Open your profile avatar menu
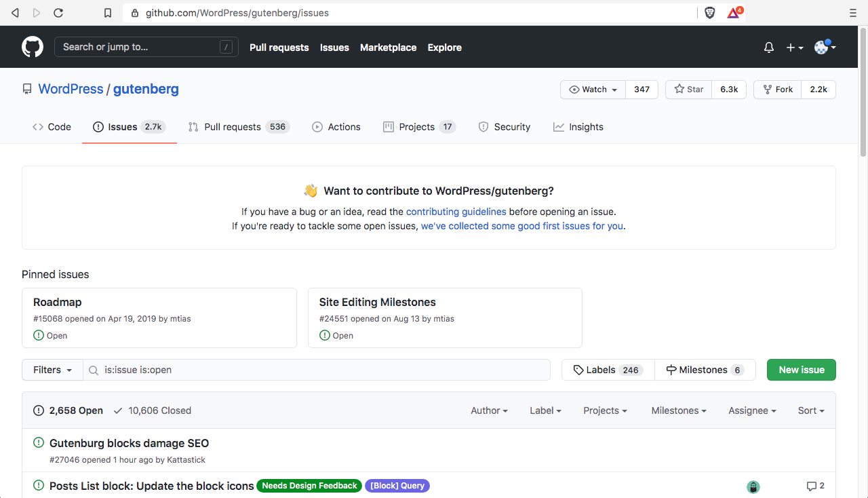Viewport: 868px width, 498px height. coord(823,47)
